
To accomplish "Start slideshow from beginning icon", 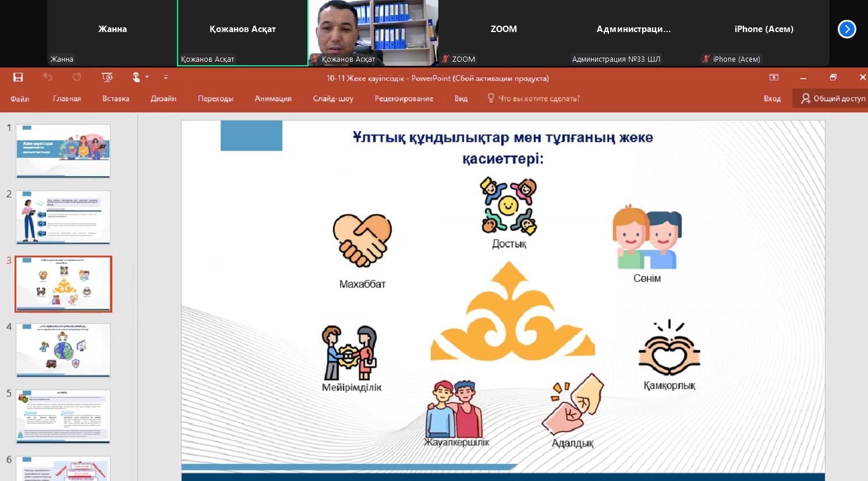I will [x=107, y=77].
